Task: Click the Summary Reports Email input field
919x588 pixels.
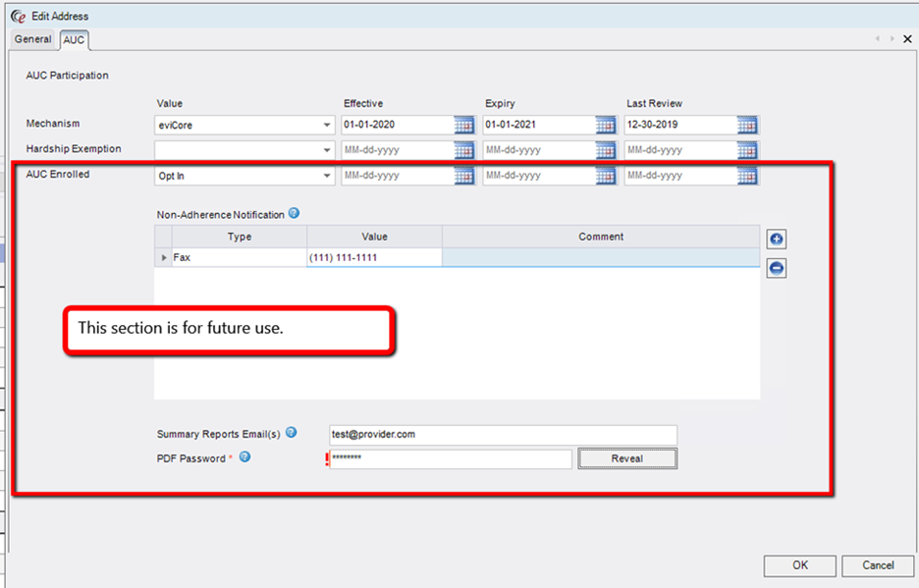Action: (x=503, y=435)
